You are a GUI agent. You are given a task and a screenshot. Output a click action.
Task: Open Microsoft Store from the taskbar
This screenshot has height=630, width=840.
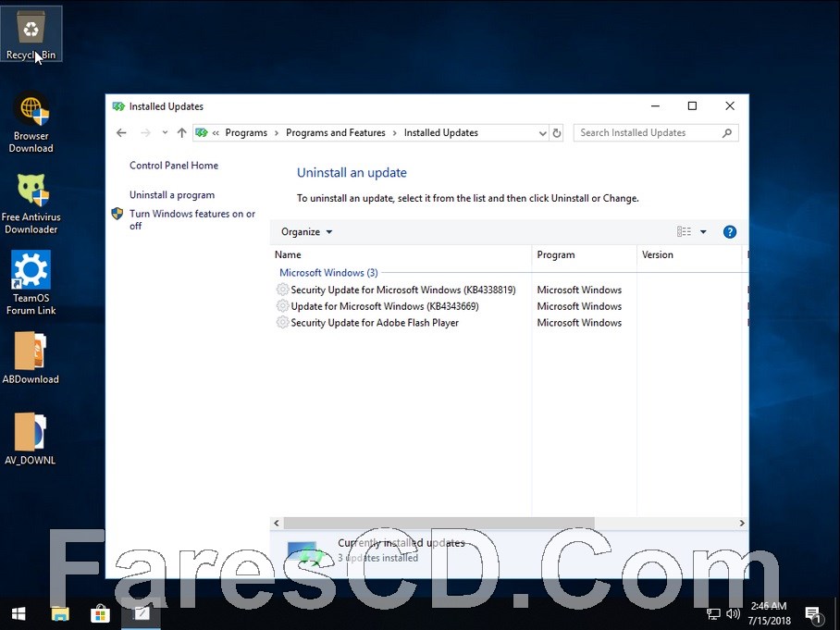click(100, 614)
